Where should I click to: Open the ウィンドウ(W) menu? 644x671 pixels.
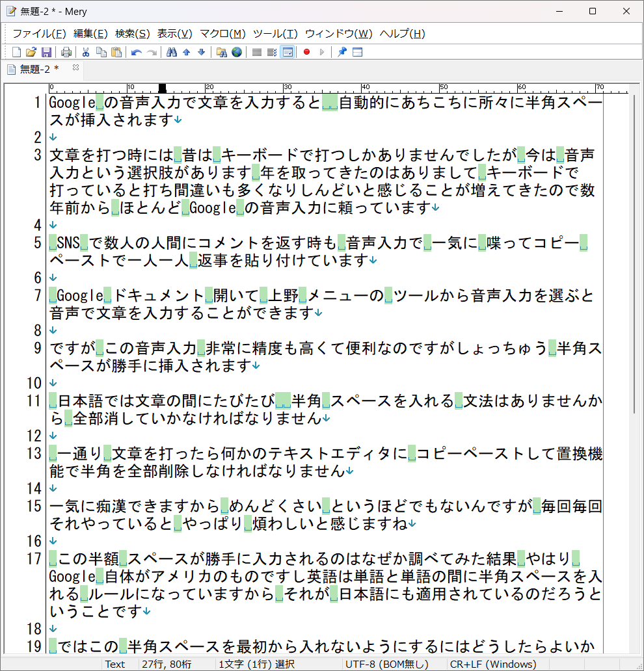click(338, 33)
